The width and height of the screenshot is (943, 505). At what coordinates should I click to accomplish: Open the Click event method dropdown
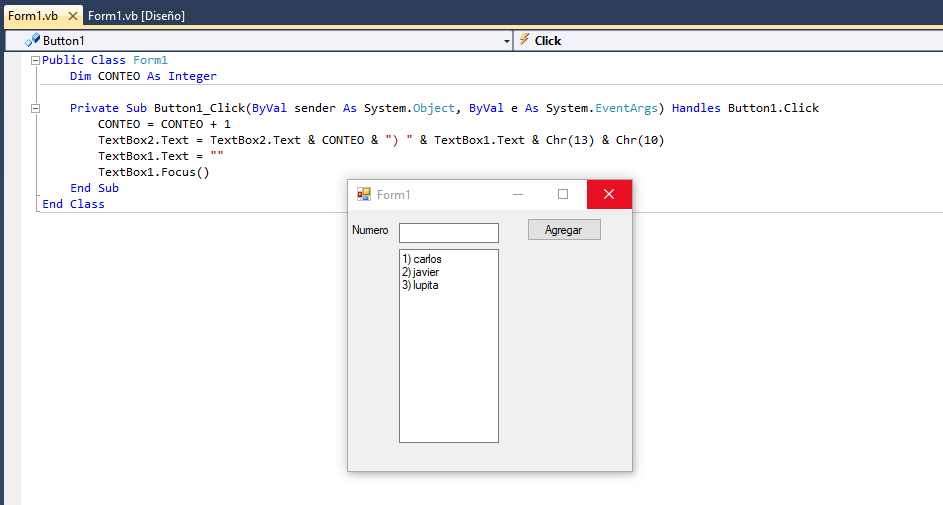[x=728, y=41]
